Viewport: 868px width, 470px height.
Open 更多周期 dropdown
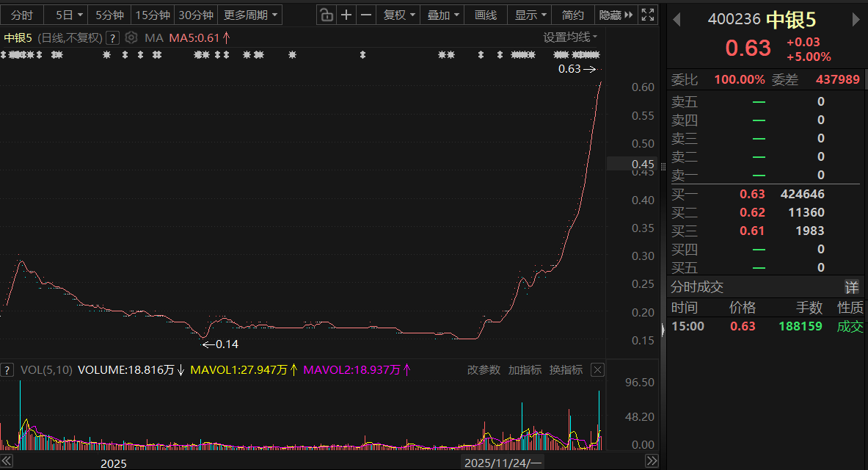pos(250,15)
